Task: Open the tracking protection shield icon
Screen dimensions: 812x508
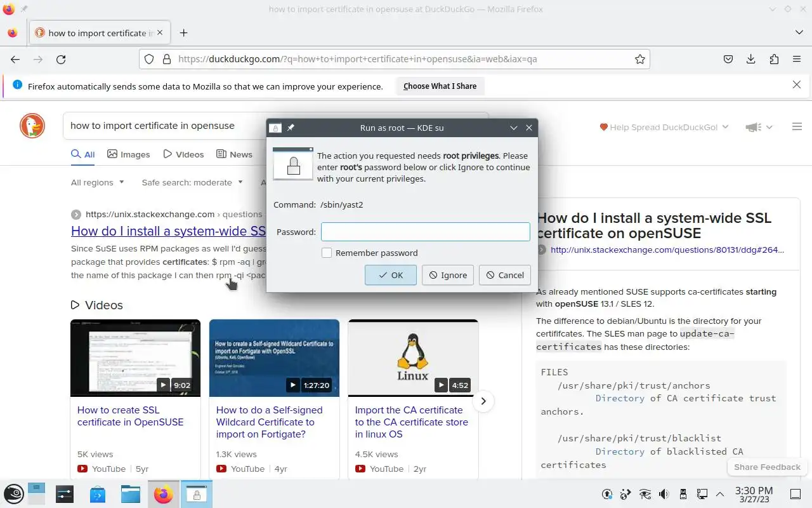Action: pyautogui.click(x=149, y=59)
